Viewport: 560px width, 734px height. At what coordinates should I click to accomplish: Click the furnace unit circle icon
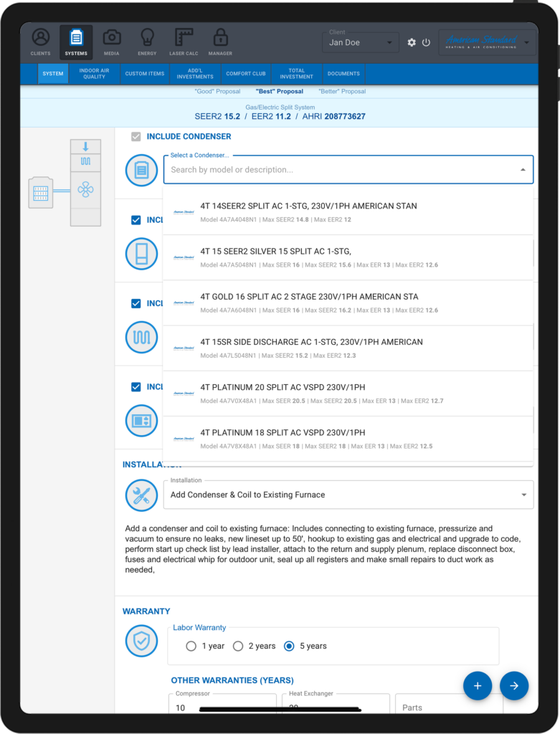coord(141,254)
